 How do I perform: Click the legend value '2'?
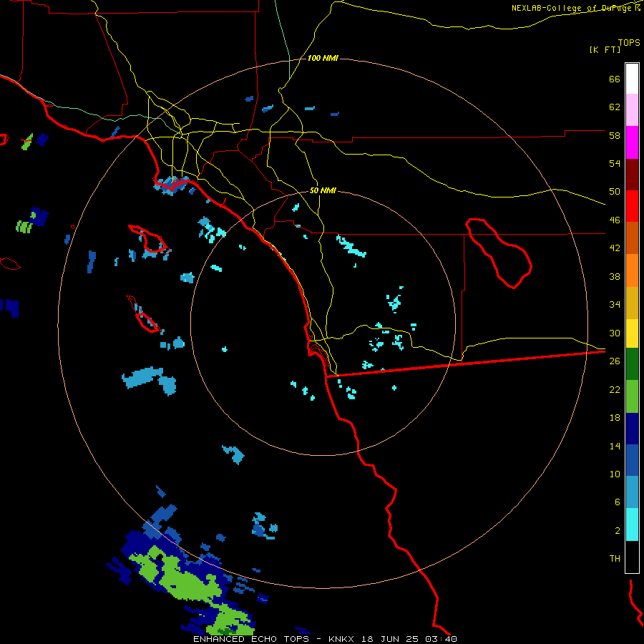pyautogui.click(x=618, y=531)
